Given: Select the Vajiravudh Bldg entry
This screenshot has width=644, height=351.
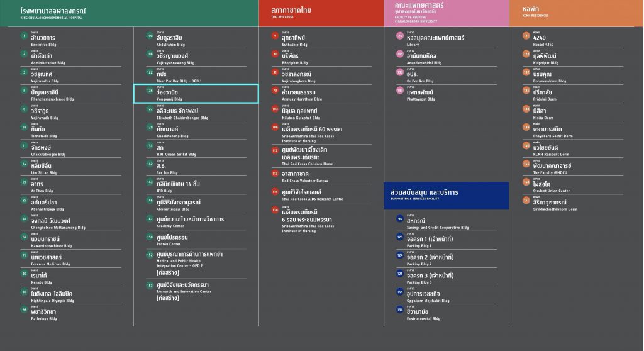Looking at the screenshot, I should coord(70,112).
